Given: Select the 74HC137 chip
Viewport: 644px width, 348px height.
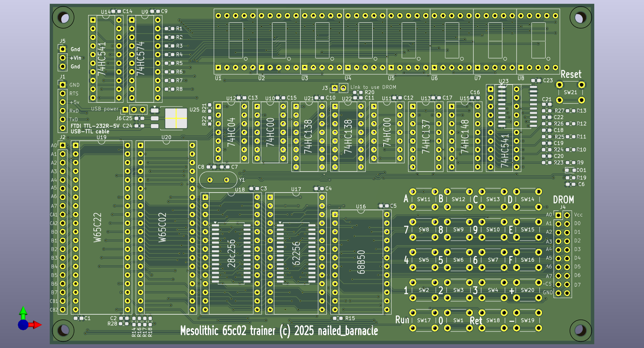Looking at the screenshot, I should click(x=426, y=136).
